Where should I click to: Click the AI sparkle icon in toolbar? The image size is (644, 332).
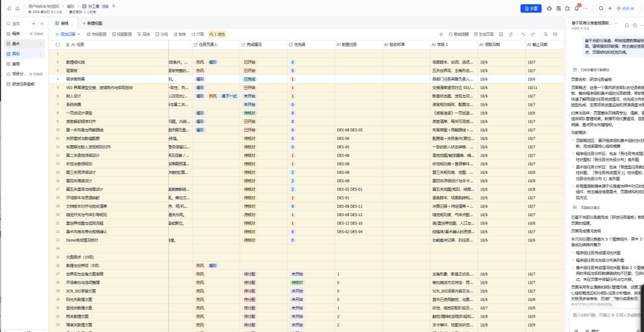[441, 34]
